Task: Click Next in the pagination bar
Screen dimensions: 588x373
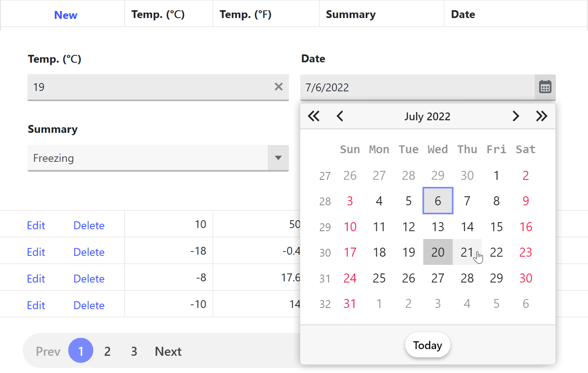Action: pyautogui.click(x=168, y=351)
